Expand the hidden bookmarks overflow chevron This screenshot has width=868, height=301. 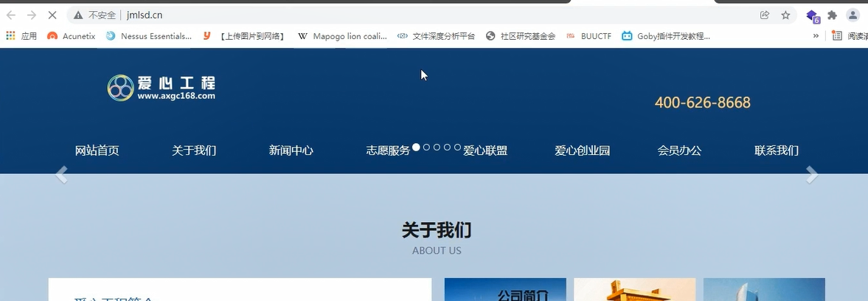pos(816,35)
